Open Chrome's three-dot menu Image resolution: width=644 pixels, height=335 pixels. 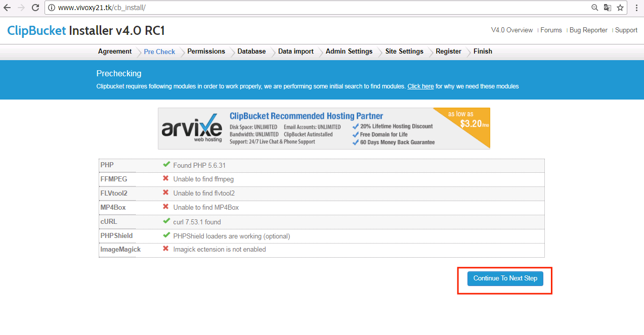point(636,8)
